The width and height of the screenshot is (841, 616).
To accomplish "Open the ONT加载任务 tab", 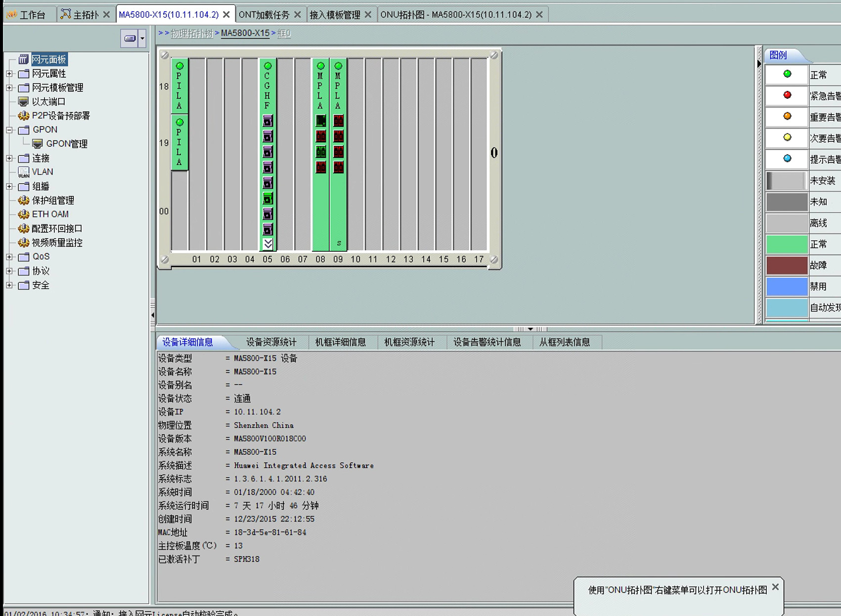I will click(x=264, y=15).
